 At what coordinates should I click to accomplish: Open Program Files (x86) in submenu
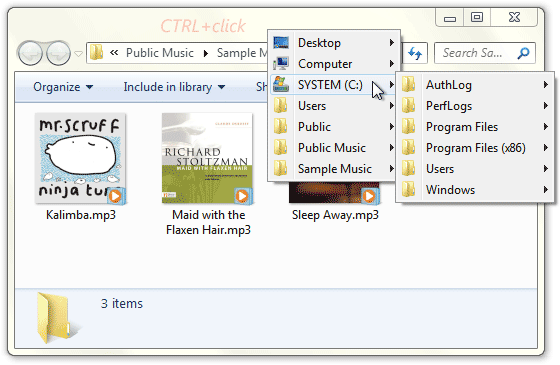point(475,148)
